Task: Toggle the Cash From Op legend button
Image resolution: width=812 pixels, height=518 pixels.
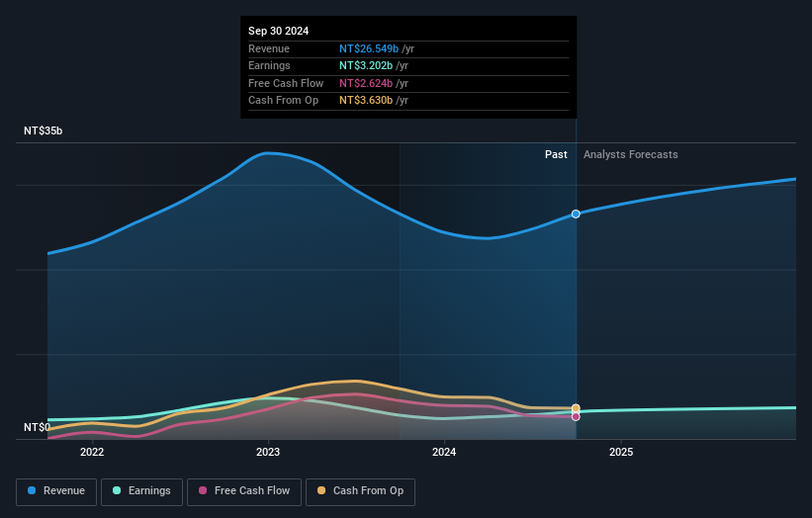Action: coord(360,491)
